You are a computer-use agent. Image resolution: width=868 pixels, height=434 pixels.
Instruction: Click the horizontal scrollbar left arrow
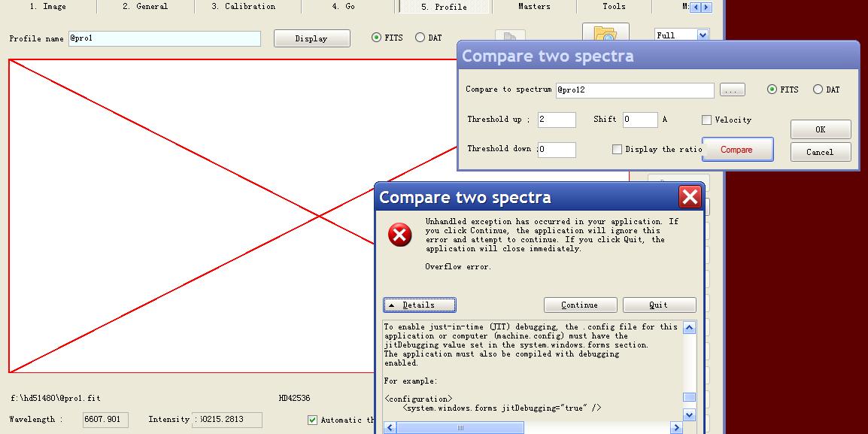[x=389, y=428]
